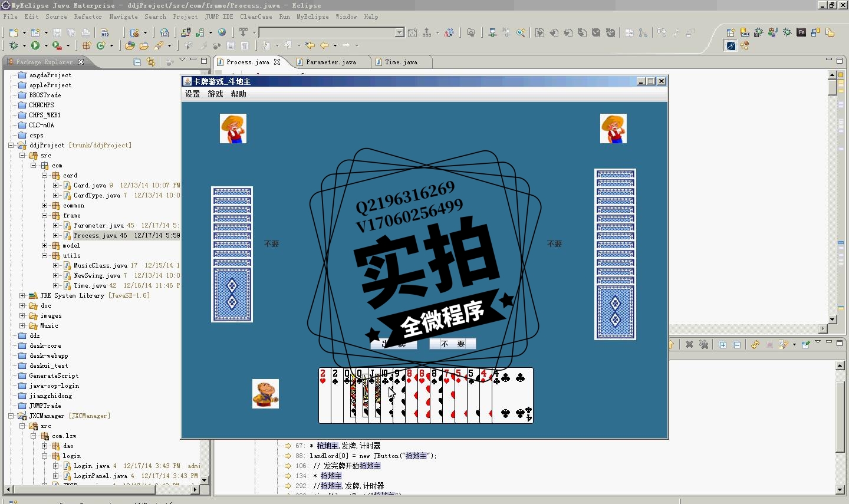Screen dimensions: 849x504
Task: Open the MyEclipse menu
Action: (x=312, y=17)
